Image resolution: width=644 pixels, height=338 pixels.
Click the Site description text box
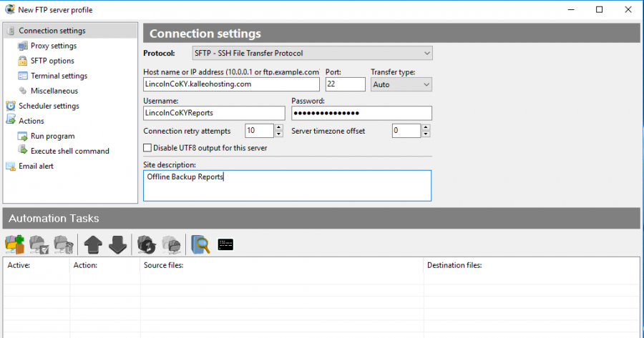287,186
